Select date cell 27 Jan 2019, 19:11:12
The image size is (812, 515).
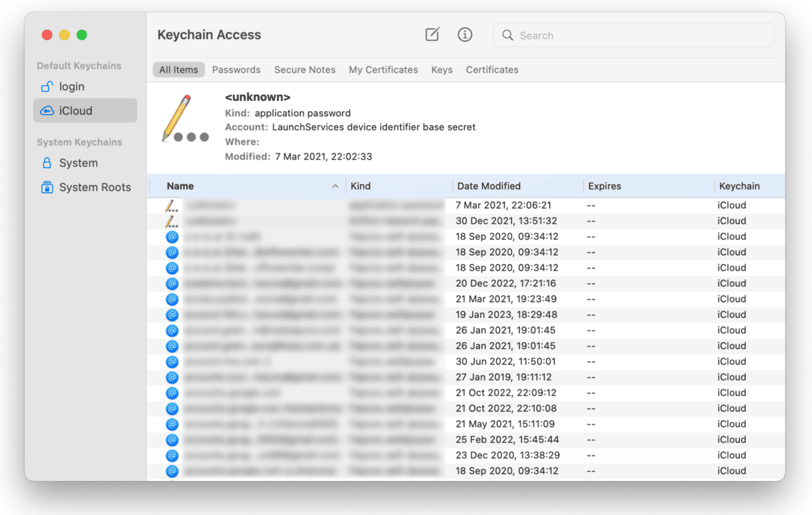503,377
